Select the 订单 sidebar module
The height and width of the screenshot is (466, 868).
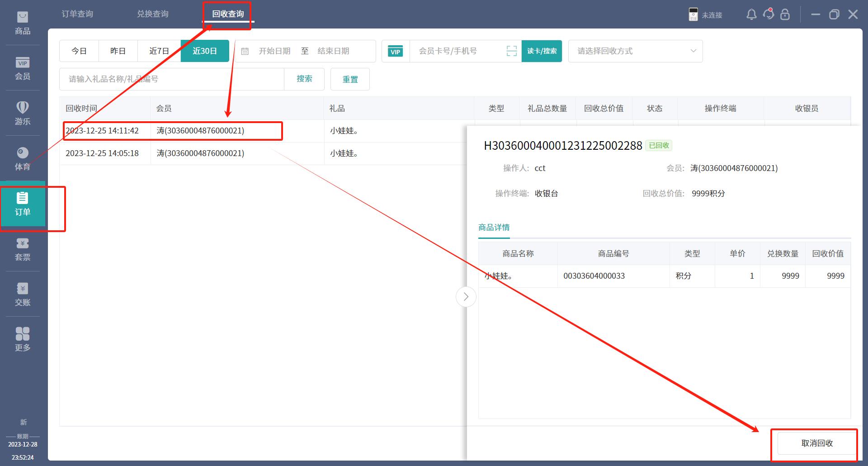[x=23, y=204]
